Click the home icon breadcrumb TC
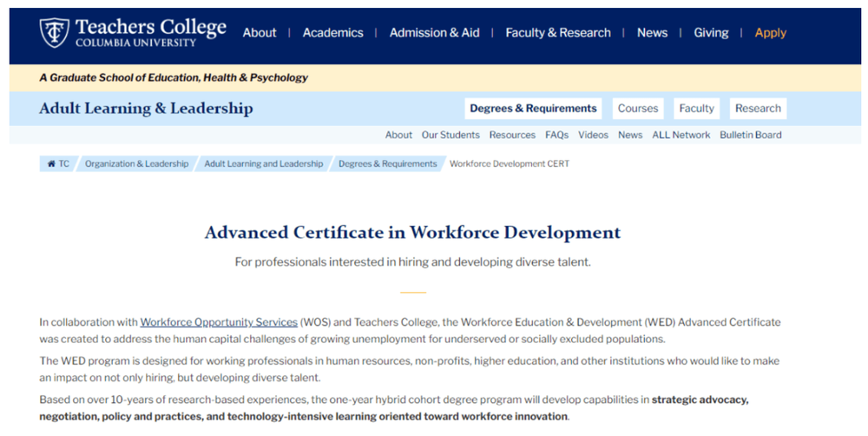 pos(58,163)
